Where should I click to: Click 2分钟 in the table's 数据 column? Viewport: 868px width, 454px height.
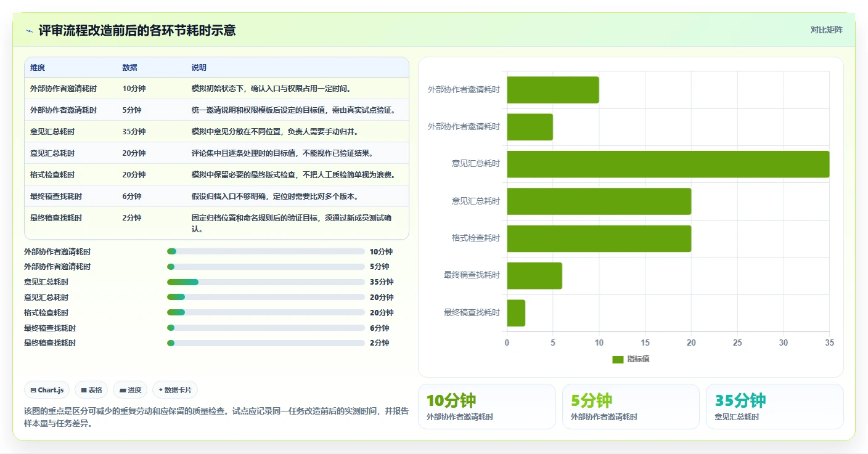coord(131,217)
